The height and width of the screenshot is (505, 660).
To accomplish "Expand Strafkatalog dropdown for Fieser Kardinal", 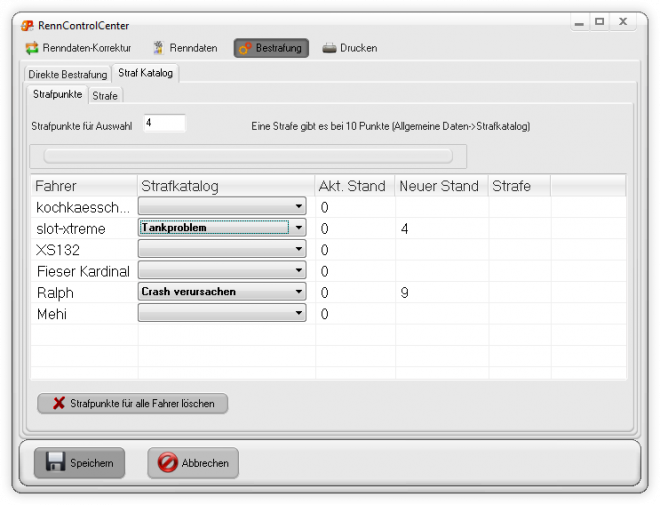I will (x=299, y=271).
